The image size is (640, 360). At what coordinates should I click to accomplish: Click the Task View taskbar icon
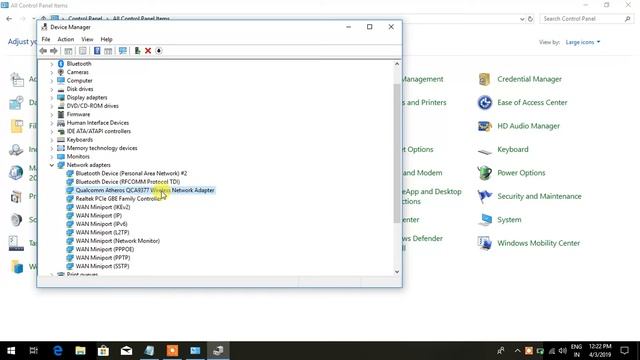33,351
